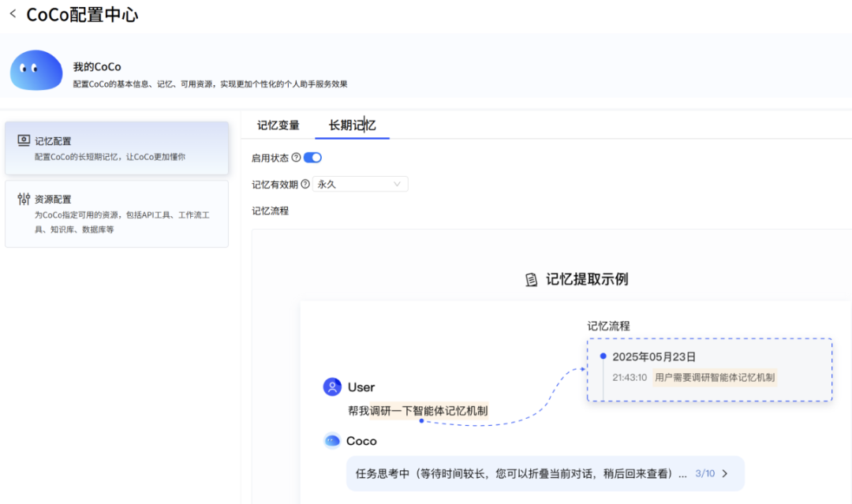The height and width of the screenshot is (504, 852).
Task: Open the 记忆配置 sidebar entry
Action: click(x=117, y=147)
